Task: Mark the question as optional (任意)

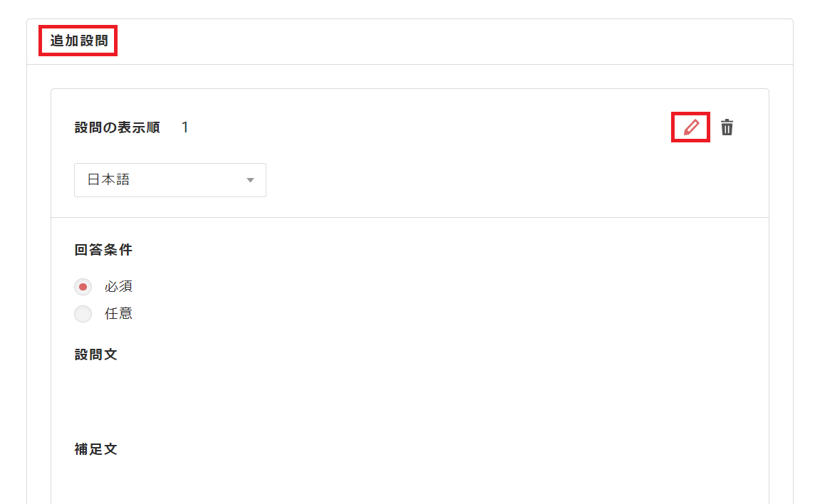Action: (x=83, y=313)
